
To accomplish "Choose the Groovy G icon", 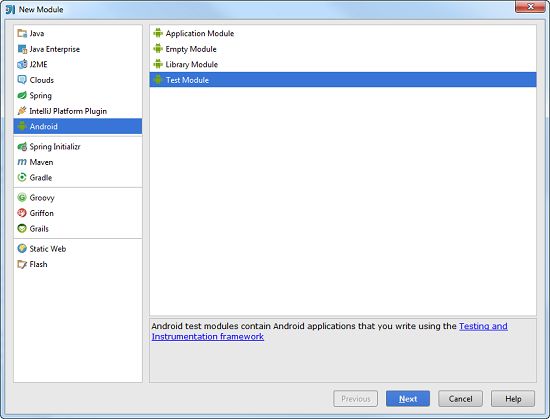I will [x=22, y=197].
